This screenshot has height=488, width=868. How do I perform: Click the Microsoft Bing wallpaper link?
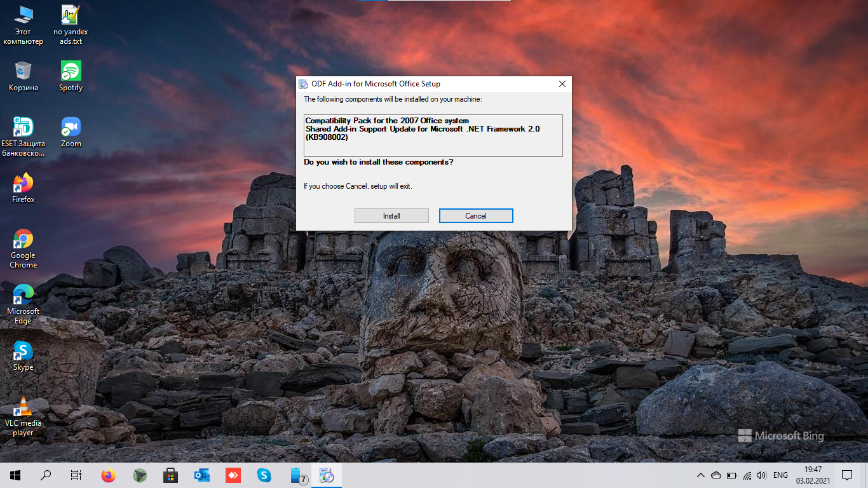(x=781, y=436)
